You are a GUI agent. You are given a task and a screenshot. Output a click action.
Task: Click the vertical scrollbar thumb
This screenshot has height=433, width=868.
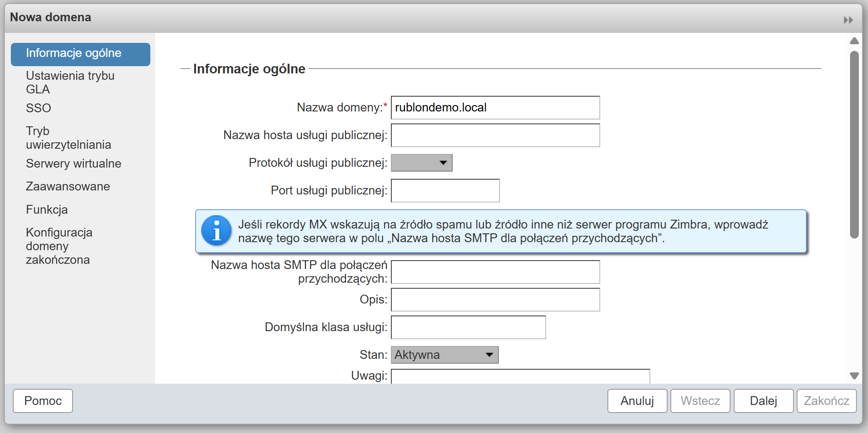[x=854, y=144]
